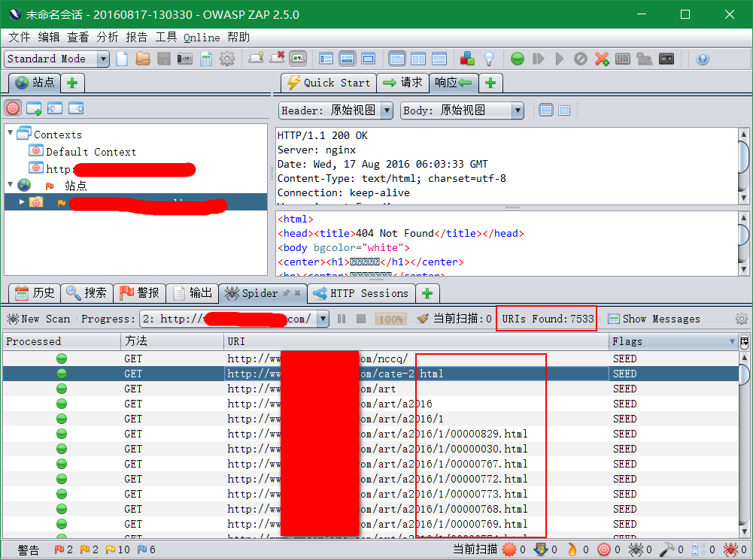Open an existing session folder icon

click(x=143, y=59)
